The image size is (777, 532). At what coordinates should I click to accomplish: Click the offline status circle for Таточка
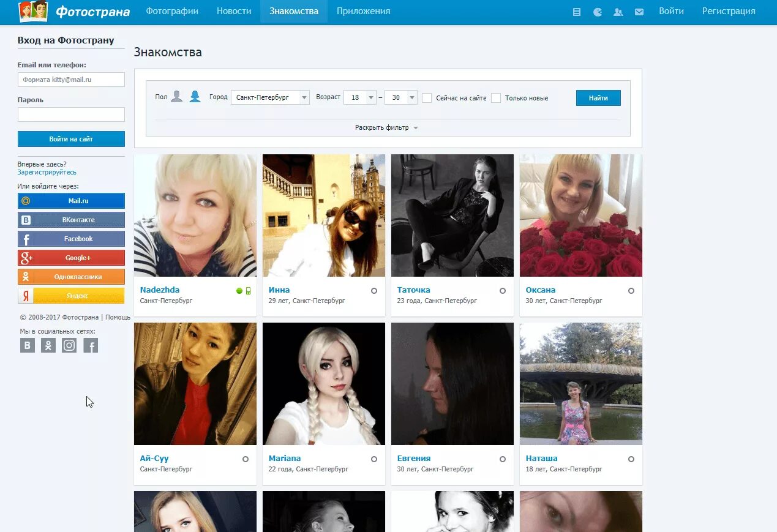click(503, 291)
